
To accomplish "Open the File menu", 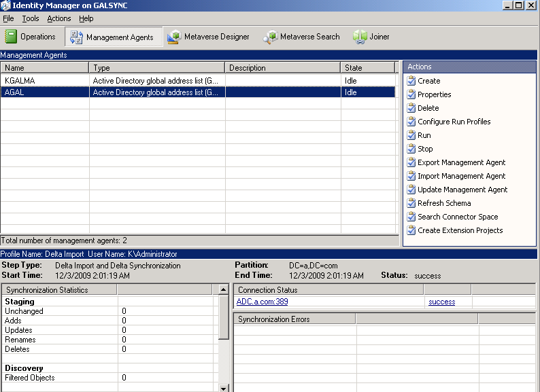I will click(8, 18).
